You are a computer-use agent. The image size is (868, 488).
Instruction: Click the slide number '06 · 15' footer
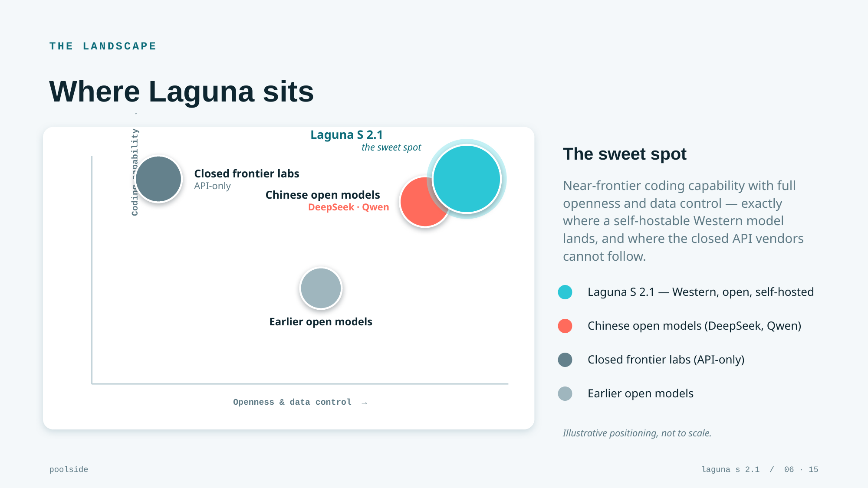801,469
